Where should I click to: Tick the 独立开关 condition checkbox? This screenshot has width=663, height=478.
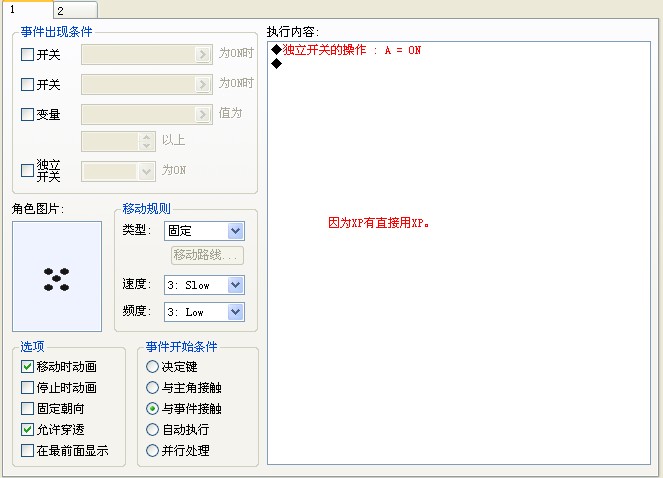27,170
